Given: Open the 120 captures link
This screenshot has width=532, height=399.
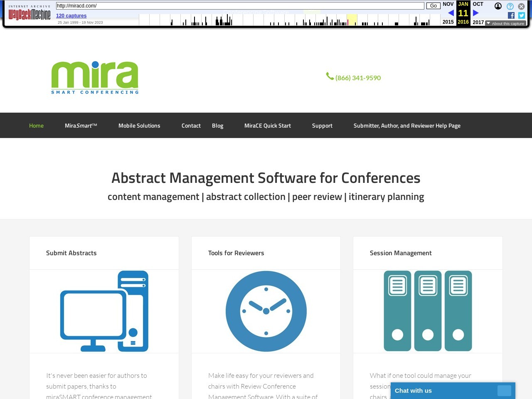Looking at the screenshot, I should 71,16.
